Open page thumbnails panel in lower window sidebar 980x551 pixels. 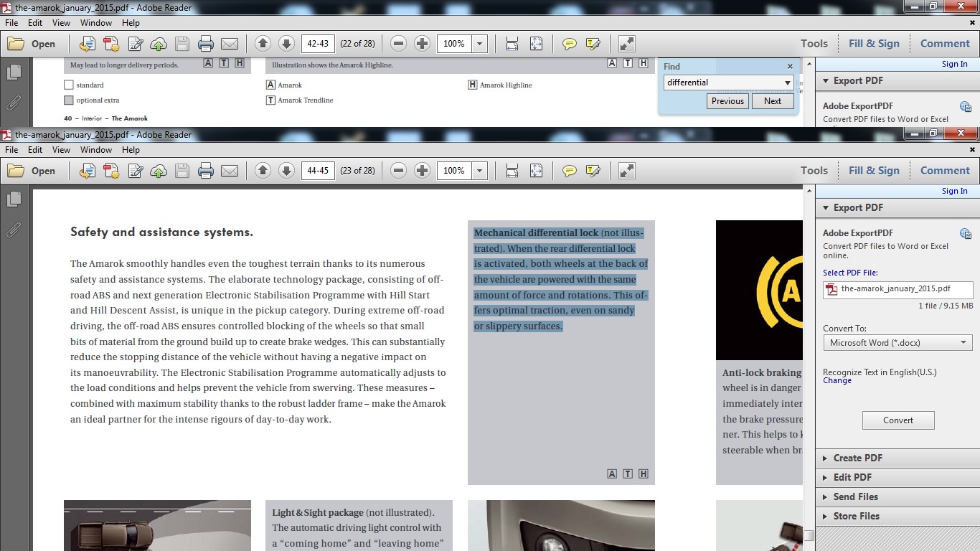click(14, 199)
